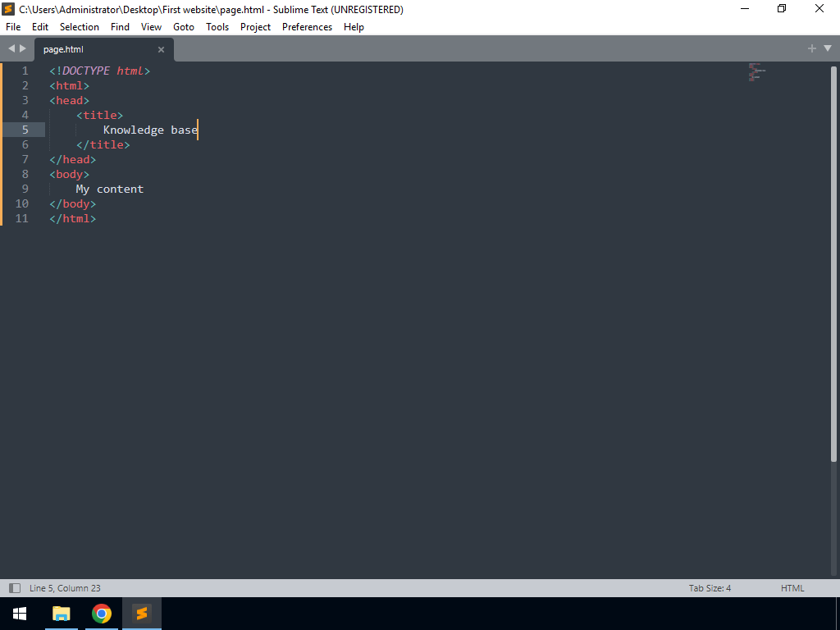This screenshot has width=840, height=630.
Task: Open the Edit menu
Action: pyautogui.click(x=40, y=27)
